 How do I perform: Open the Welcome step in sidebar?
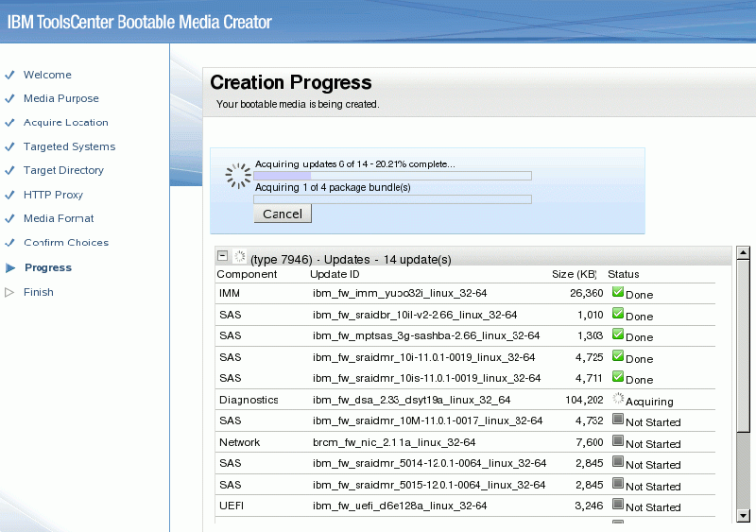47,75
